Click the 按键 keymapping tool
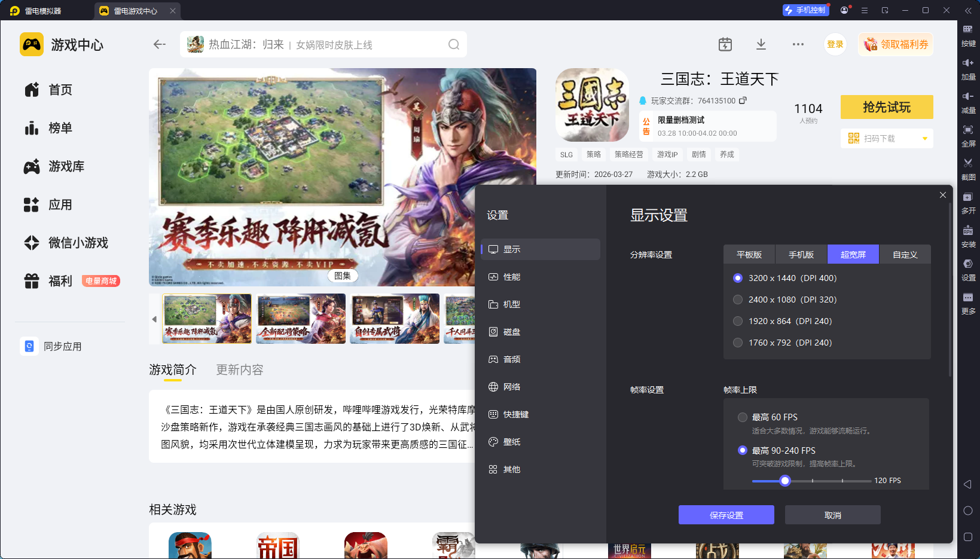This screenshot has height=559, width=980. [x=968, y=36]
